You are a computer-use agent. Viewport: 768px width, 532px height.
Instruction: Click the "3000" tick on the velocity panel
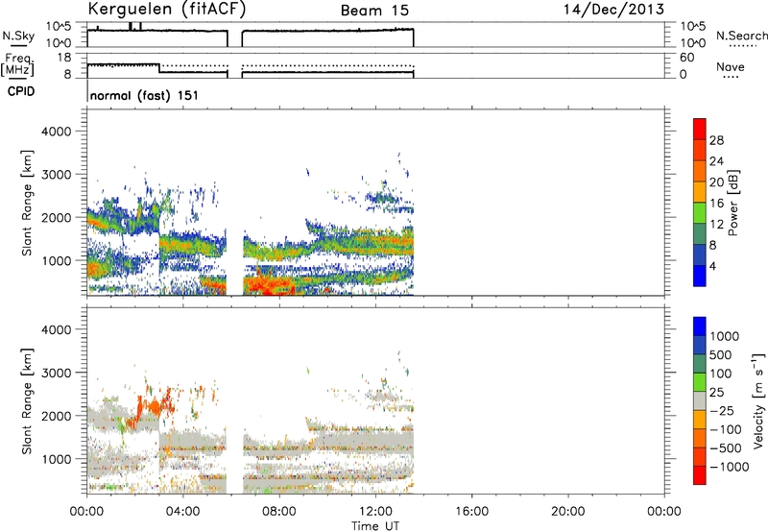tap(56, 373)
